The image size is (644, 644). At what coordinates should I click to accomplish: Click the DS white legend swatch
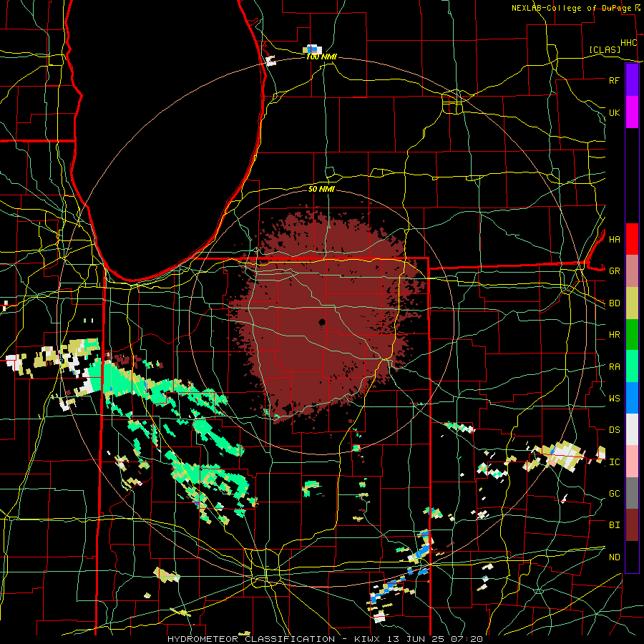pos(632,429)
